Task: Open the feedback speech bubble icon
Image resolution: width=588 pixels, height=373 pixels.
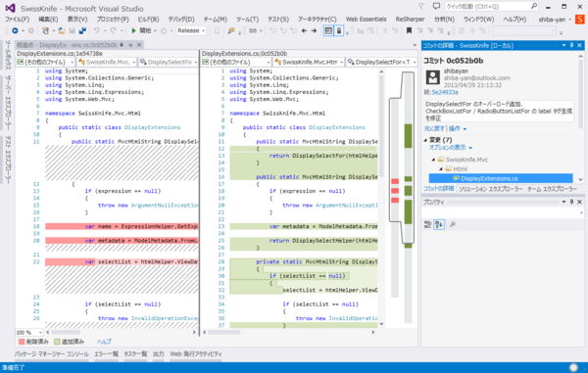Action: tap(436, 7)
